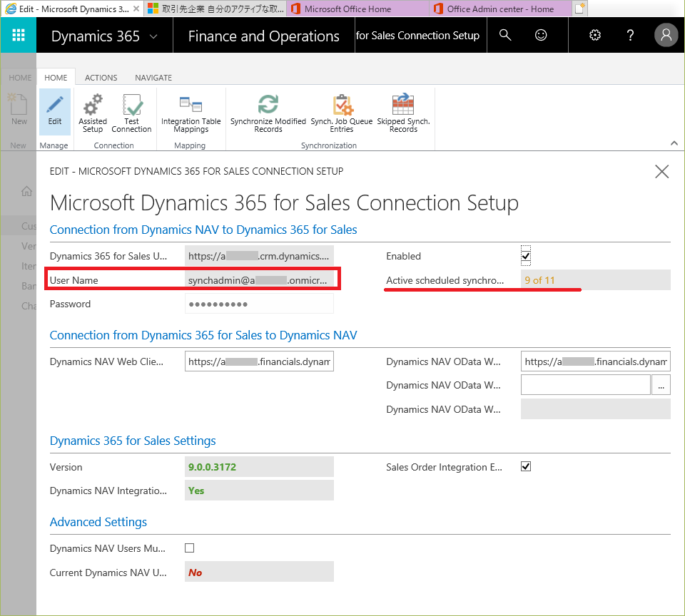The image size is (685, 616).
Task: Open the feedback smiley icon
Action: click(x=541, y=35)
